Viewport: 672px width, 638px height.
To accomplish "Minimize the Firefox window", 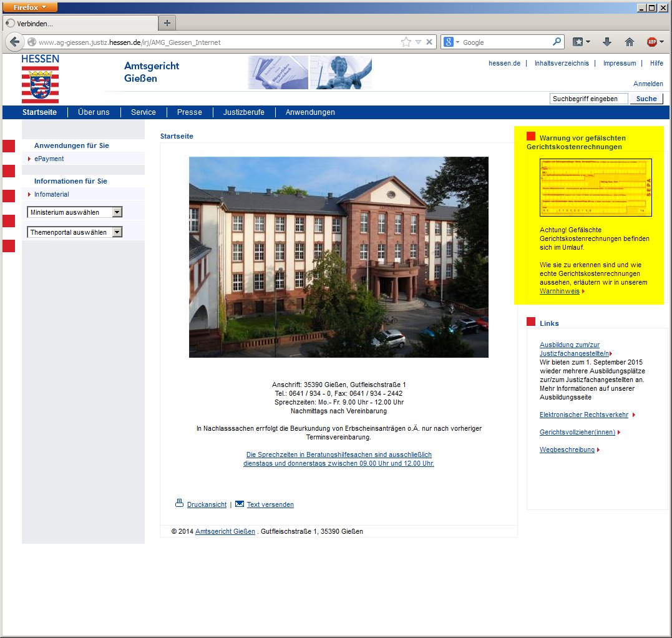I will point(641,7).
